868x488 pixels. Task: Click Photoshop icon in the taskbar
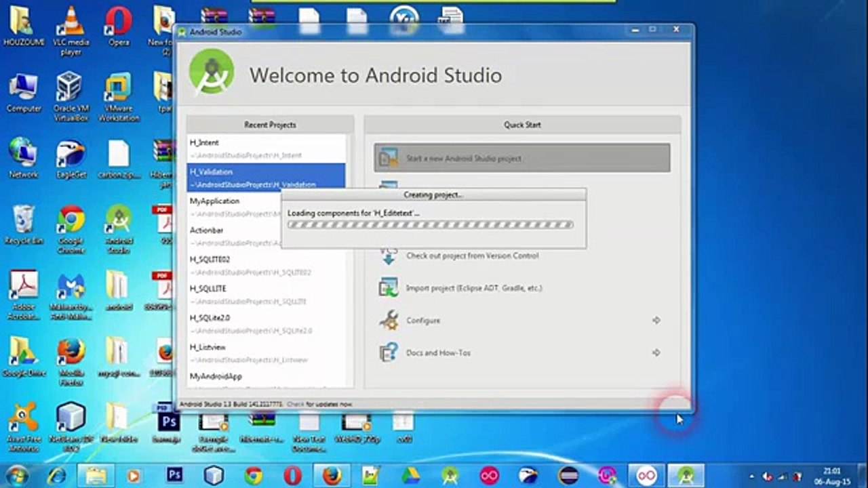point(175,476)
